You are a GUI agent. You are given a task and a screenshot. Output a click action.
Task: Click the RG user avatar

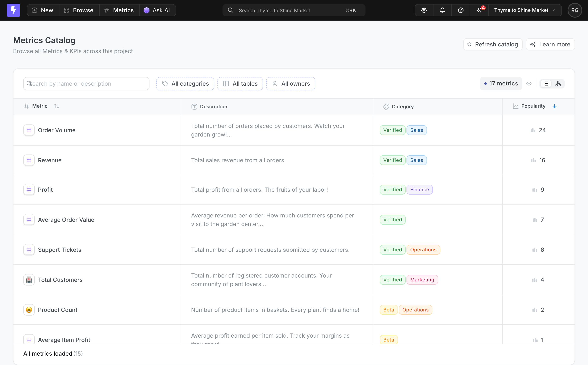pyautogui.click(x=575, y=10)
